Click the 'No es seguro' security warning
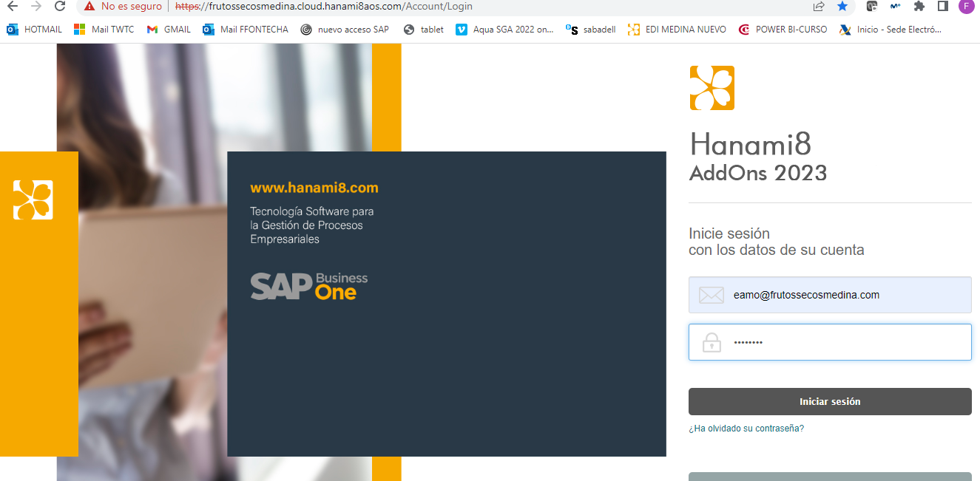 [x=123, y=7]
